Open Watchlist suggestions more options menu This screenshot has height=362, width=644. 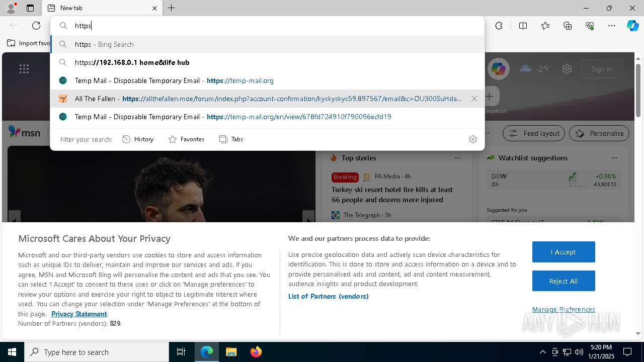614,158
